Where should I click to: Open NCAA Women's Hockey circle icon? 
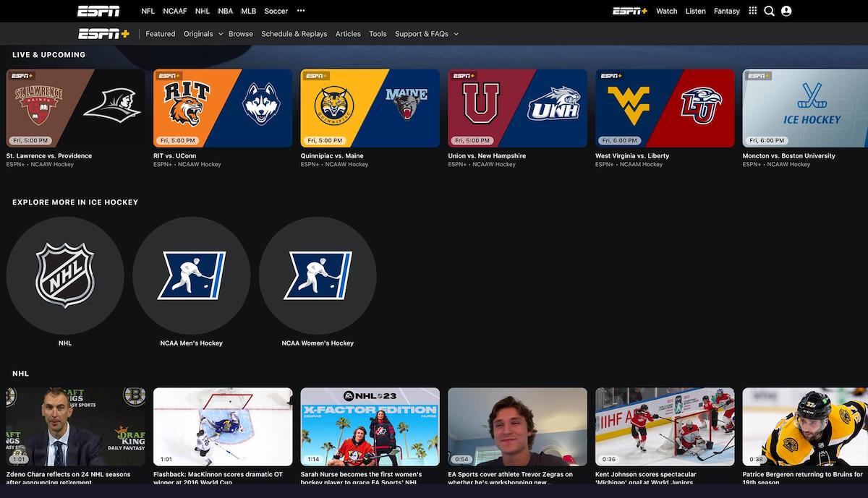coord(318,275)
